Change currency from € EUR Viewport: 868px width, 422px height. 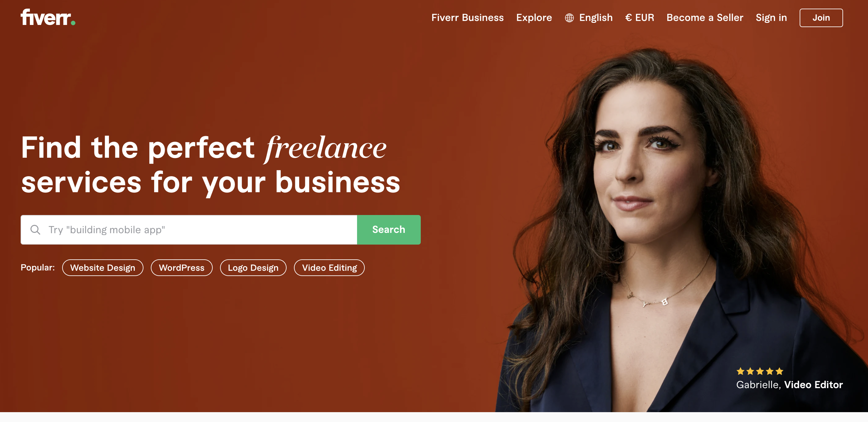point(639,18)
